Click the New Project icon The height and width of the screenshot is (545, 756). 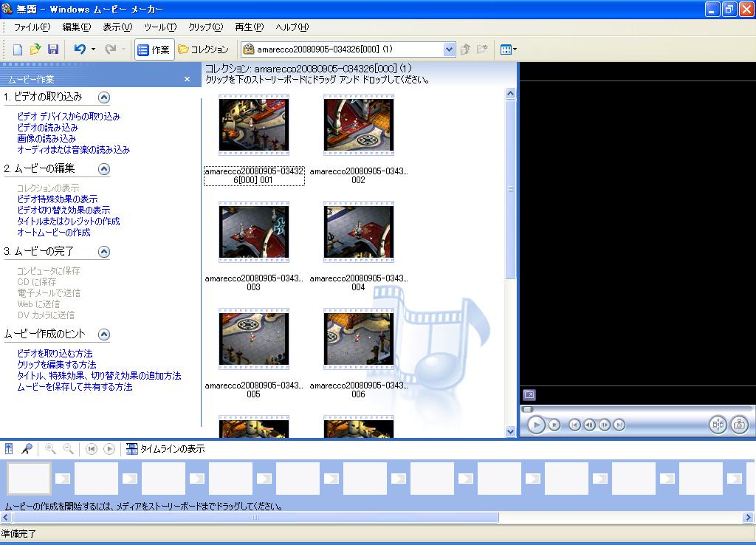point(18,49)
